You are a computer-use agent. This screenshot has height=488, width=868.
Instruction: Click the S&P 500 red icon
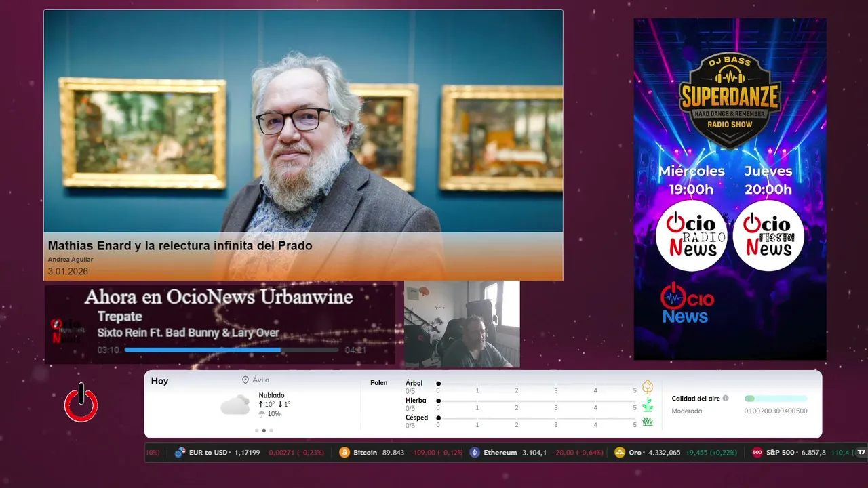point(757,452)
